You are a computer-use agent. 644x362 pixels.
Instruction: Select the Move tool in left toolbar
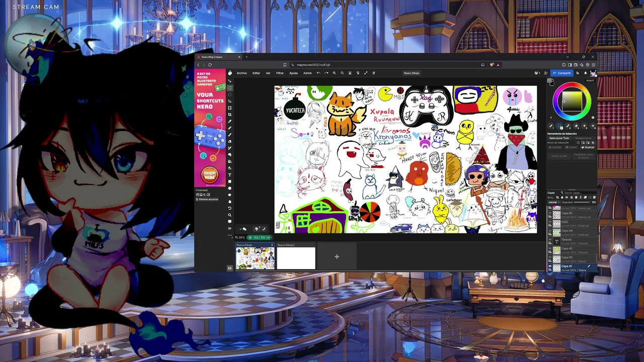click(230, 81)
